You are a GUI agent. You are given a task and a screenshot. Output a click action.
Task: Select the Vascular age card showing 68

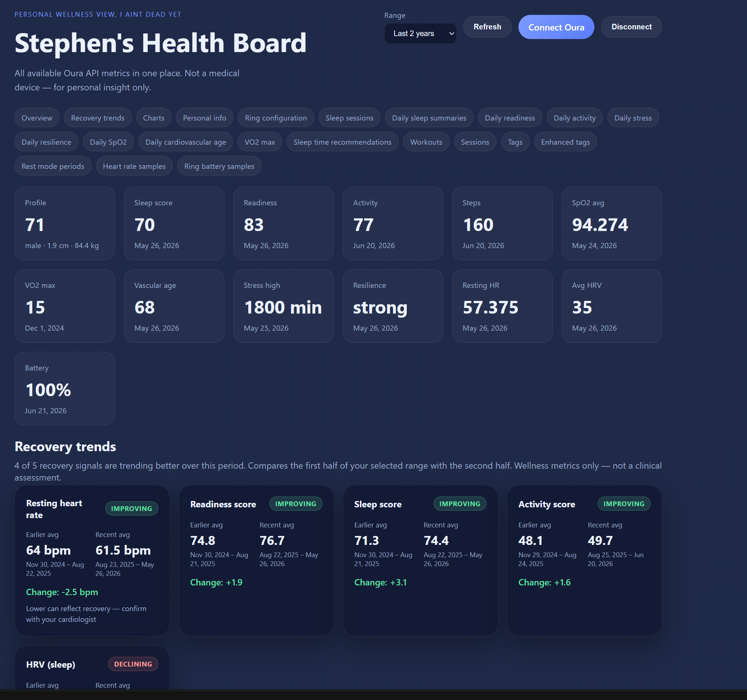(174, 306)
